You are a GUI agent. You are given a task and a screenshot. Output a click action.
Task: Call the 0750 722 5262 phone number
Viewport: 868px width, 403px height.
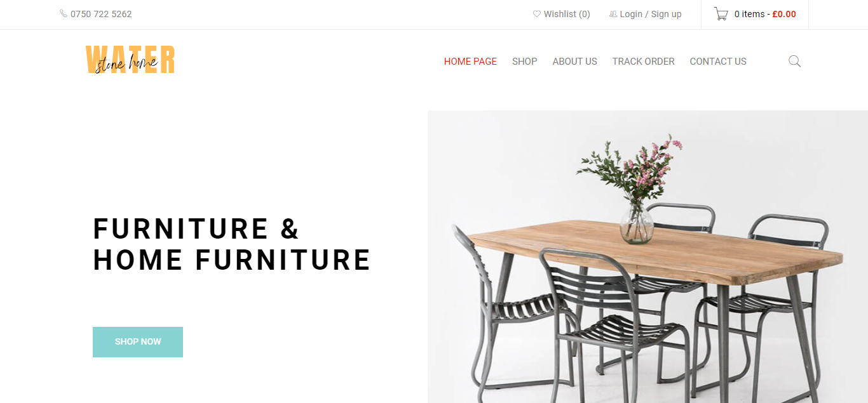[x=101, y=14]
